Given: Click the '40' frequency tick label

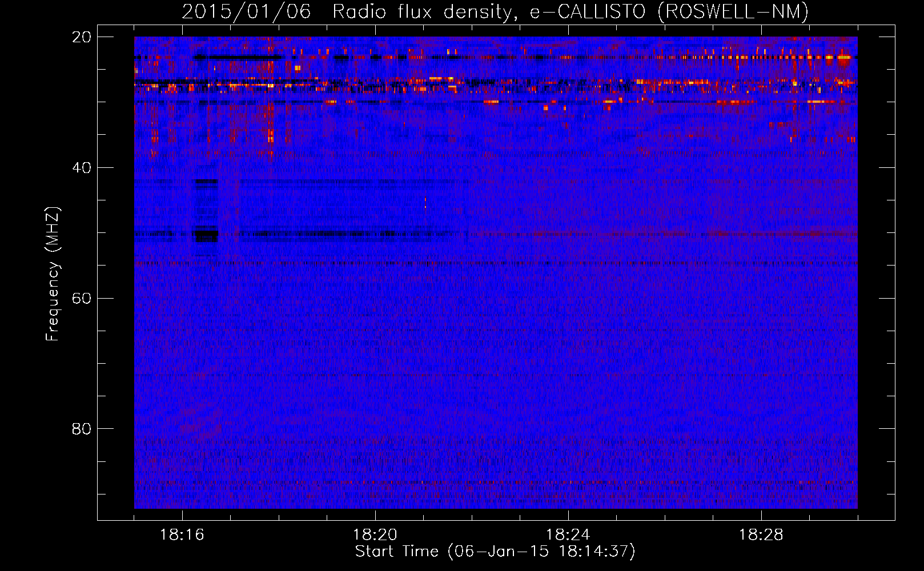Looking at the screenshot, I should 82,168.
